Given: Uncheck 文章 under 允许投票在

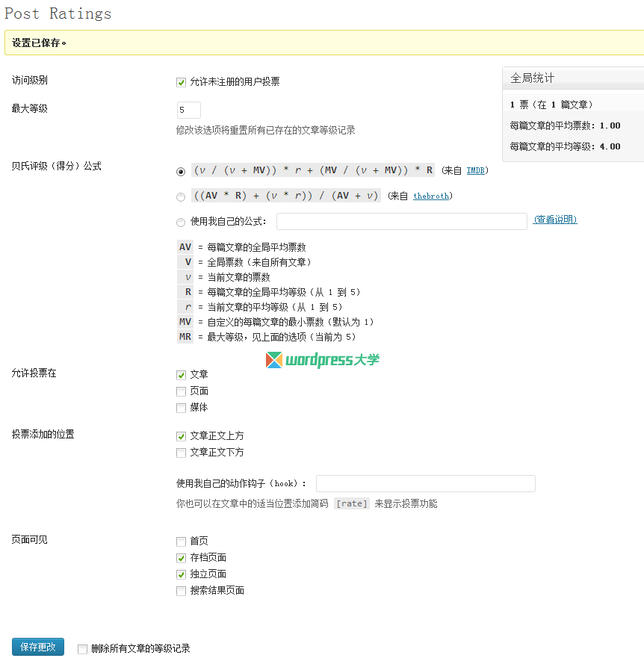Looking at the screenshot, I should coord(181,375).
